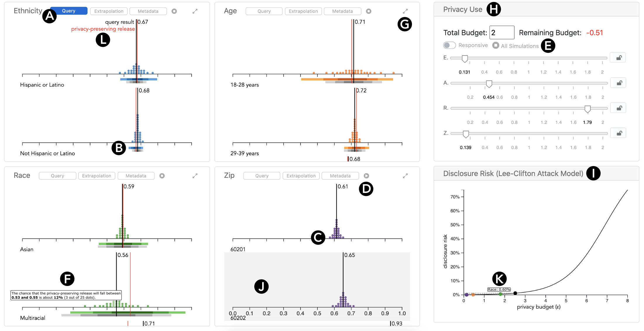Toggle the Responsive switch

449,45
